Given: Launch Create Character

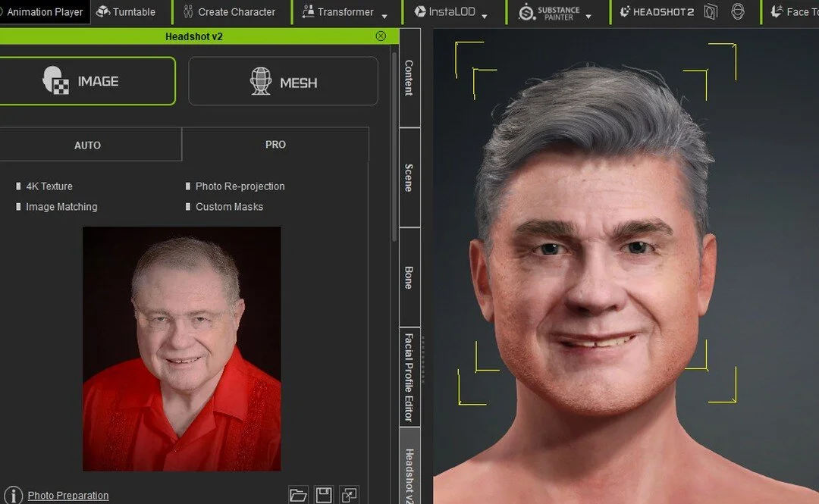Looking at the screenshot, I should coord(229,11).
